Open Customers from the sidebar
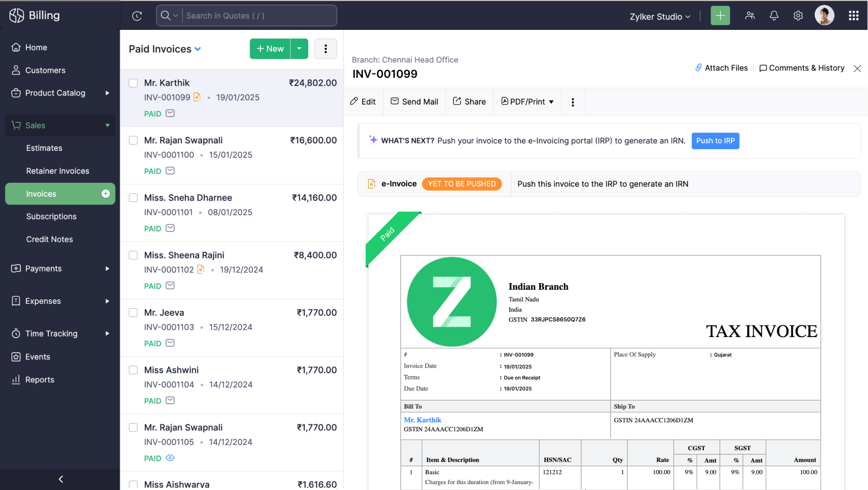The image size is (868, 490). 45,70
